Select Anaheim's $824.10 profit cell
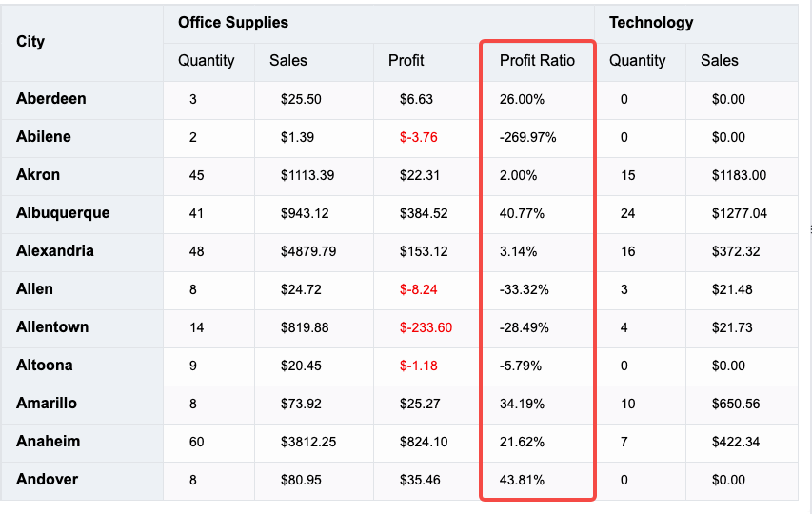Viewport: 812px width, 514px height. [424, 442]
